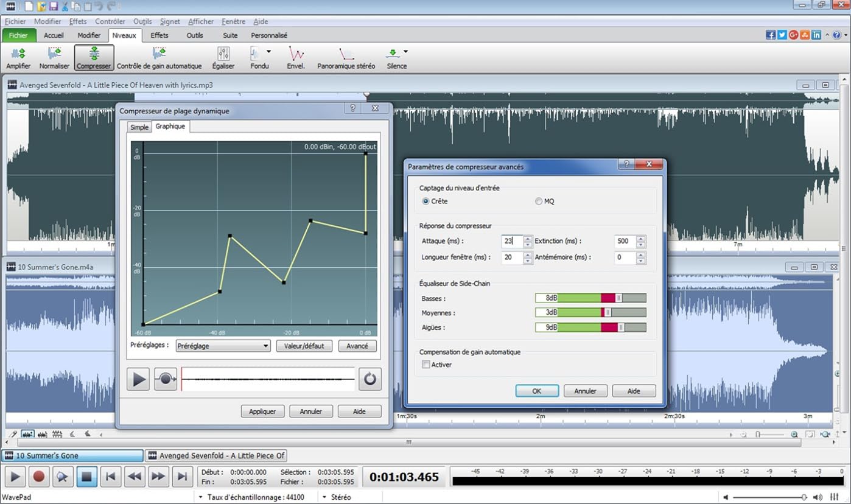
Task: Click the loop refresh icon in compressor preview
Action: [x=369, y=379]
